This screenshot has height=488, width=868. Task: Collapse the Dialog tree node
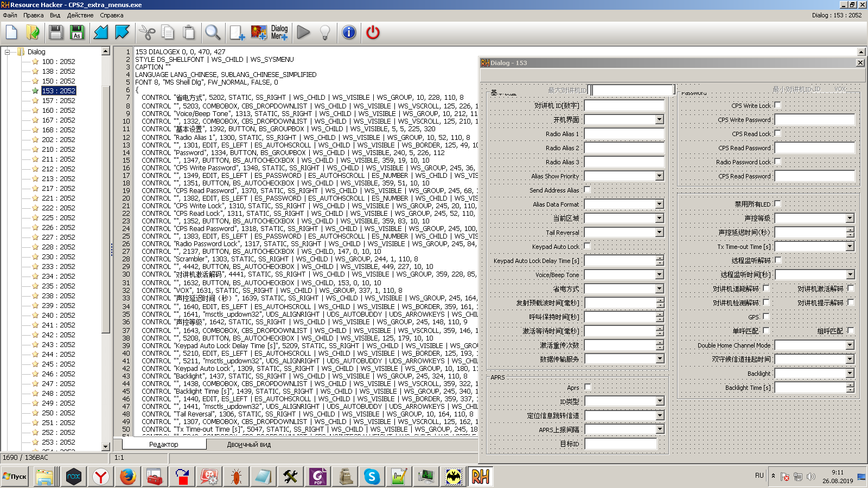(x=8, y=52)
